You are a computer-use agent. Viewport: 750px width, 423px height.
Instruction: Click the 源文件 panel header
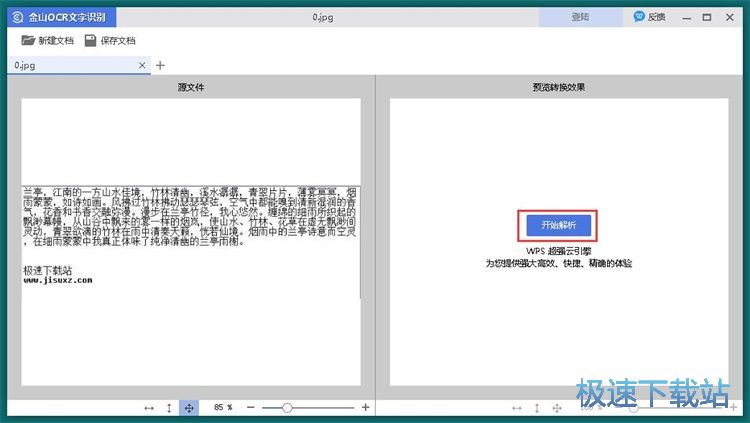tap(191, 87)
